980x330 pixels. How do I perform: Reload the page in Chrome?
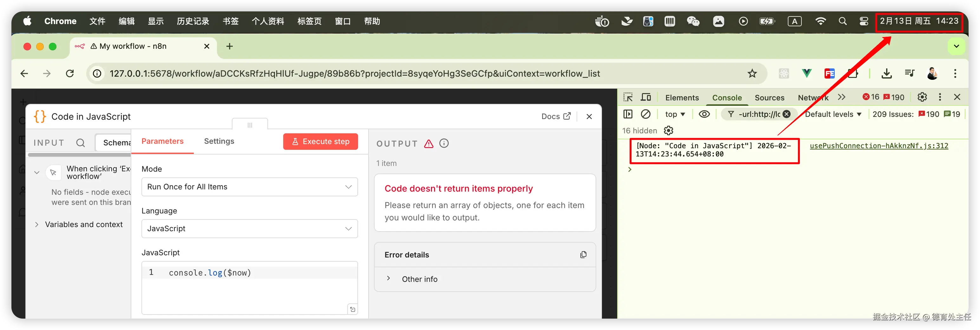pos(70,74)
